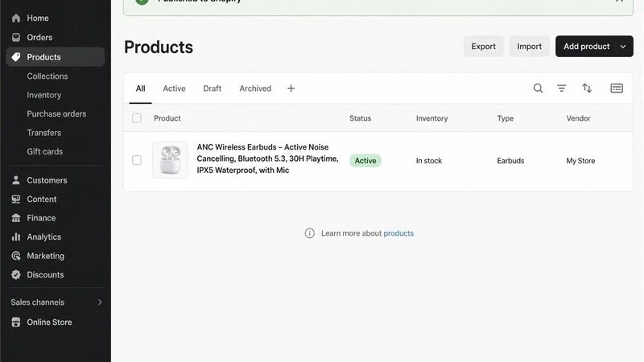The width and height of the screenshot is (644, 362).
Task: Click the Sales channels label
Action: point(37,302)
